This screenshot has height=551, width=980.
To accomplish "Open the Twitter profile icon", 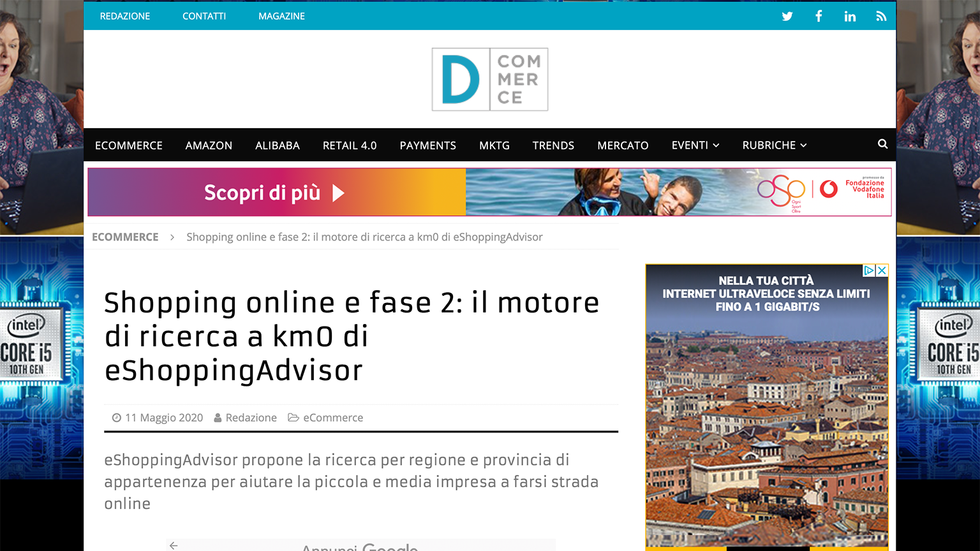I will [x=787, y=17].
